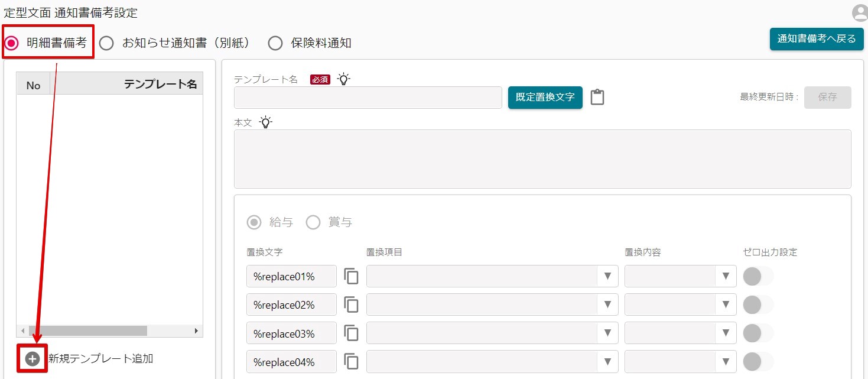Click the %replace04% text field
Image resolution: width=868 pixels, height=379 pixels.
pos(291,361)
